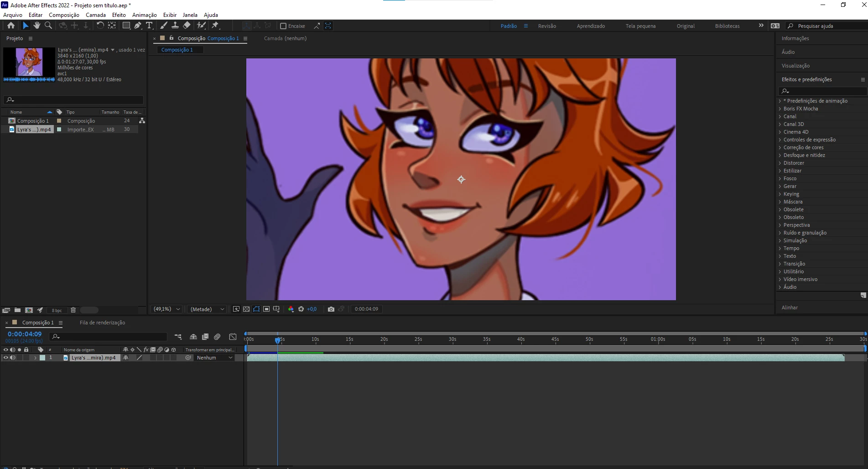Toggle Frame Blending switch in timeline header

click(x=205, y=337)
